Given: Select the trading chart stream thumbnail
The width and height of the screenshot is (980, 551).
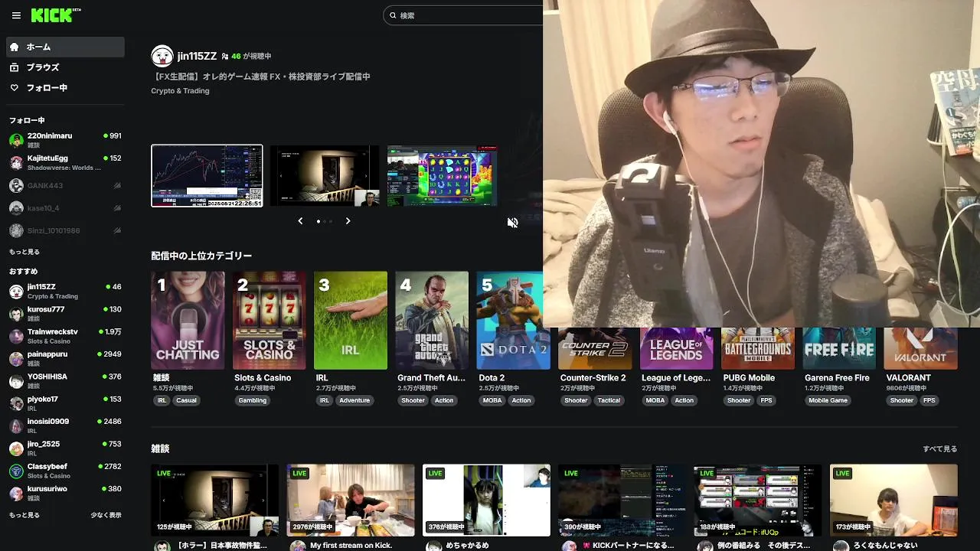Looking at the screenshot, I should (x=207, y=175).
